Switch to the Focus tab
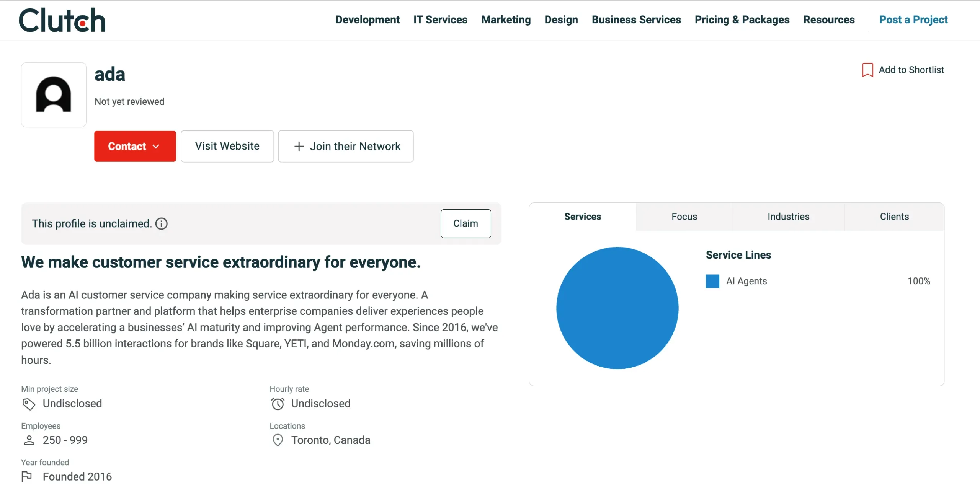 coord(684,217)
